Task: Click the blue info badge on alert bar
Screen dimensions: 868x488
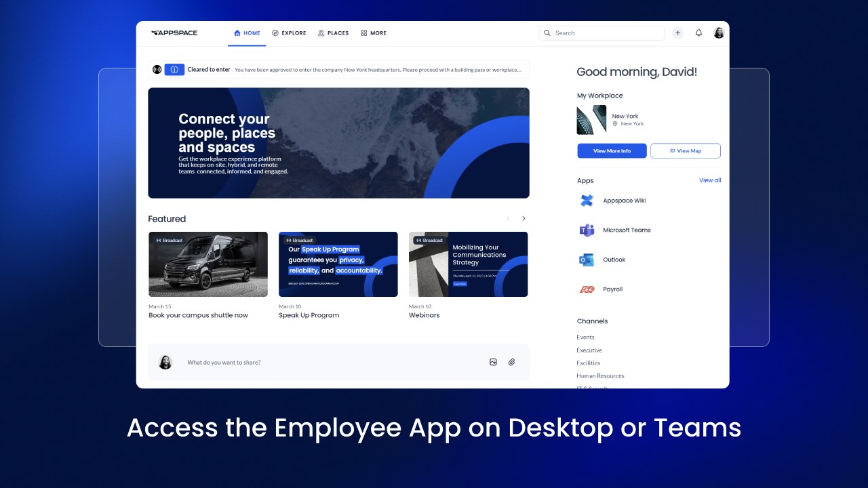Action: (174, 69)
